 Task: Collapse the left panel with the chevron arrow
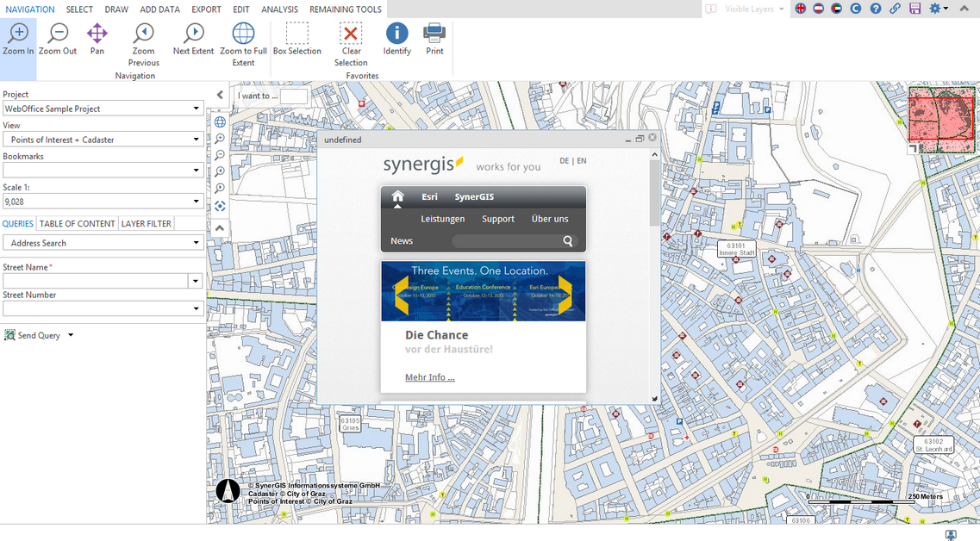(x=220, y=95)
